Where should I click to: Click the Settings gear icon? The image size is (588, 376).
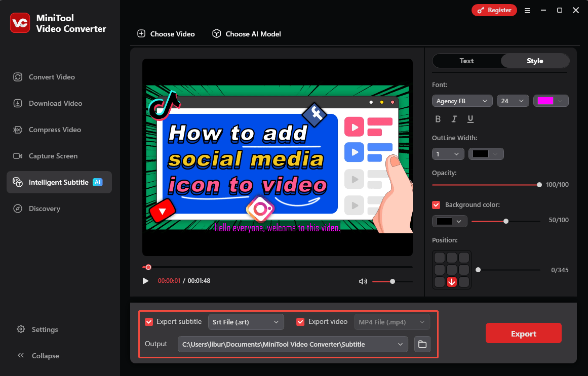(21, 329)
